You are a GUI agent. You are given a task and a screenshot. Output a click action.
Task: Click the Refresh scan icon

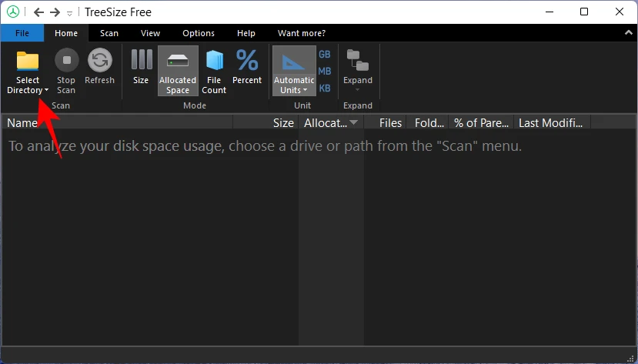(99, 62)
